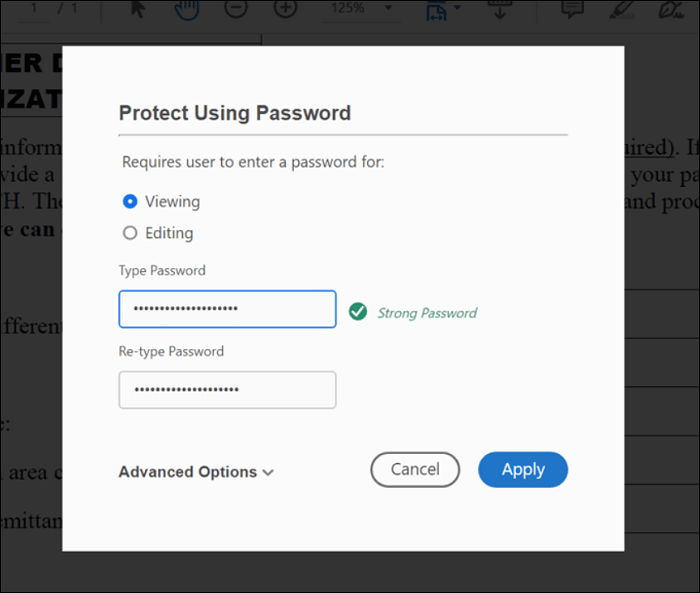The width and height of the screenshot is (700, 593).
Task: Open the comment bubble tool
Action: tap(572, 8)
